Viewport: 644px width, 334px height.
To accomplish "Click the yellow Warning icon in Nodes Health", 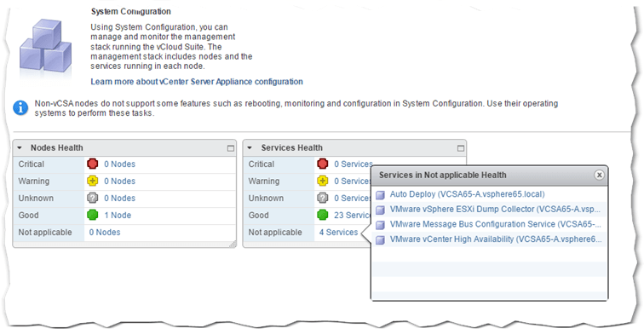I will coord(92,181).
